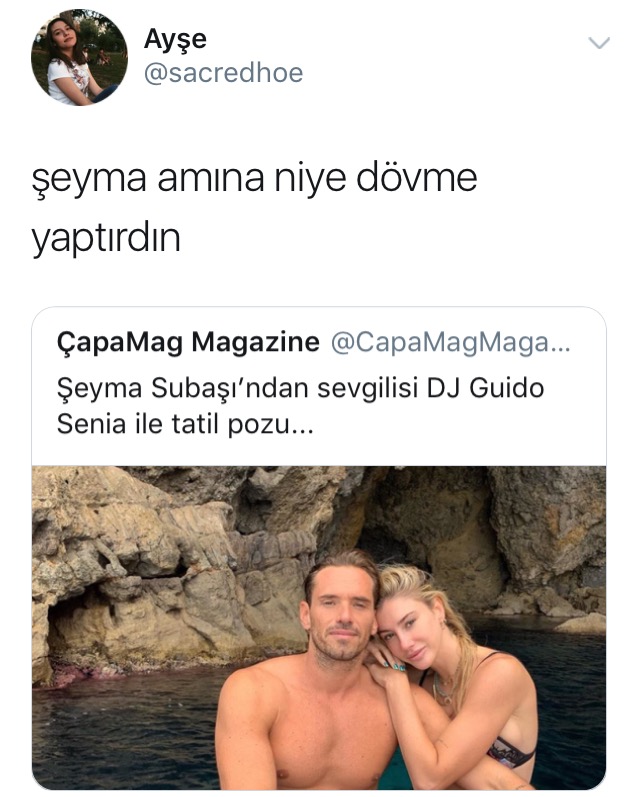This screenshot has width=638, height=797.
Task: Click the word dövme in the tweet
Action: pyautogui.click(x=416, y=178)
